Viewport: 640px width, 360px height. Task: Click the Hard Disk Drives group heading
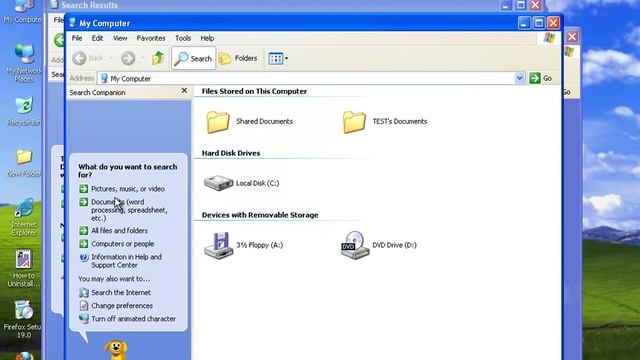(x=231, y=153)
